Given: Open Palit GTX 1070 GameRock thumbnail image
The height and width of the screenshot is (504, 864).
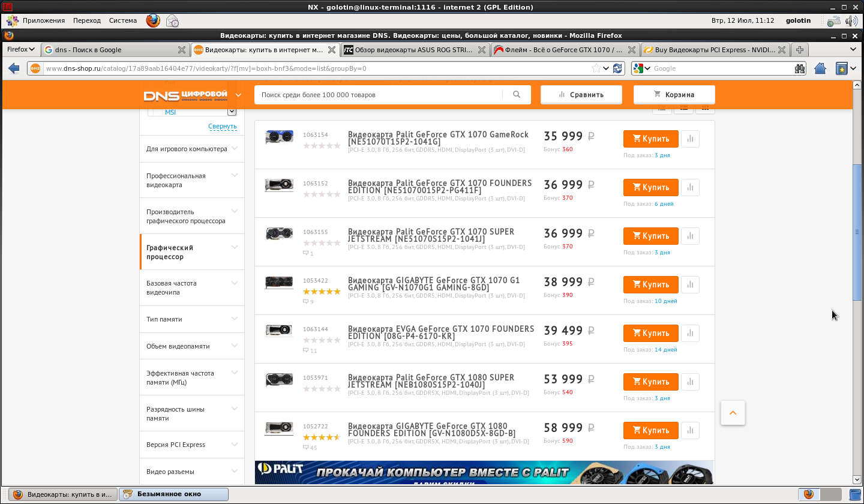Looking at the screenshot, I should (x=279, y=137).
